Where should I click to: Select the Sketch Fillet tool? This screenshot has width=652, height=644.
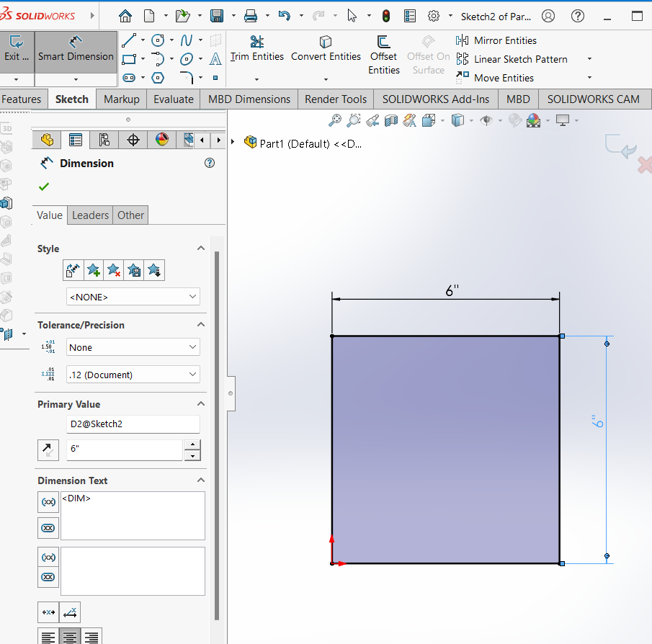(x=187, y=78)
